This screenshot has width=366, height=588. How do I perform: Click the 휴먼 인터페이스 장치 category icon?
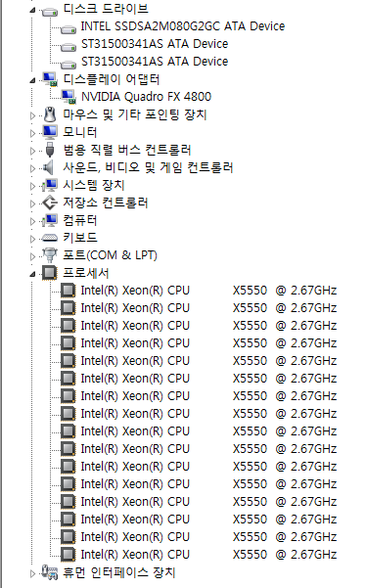50,572
